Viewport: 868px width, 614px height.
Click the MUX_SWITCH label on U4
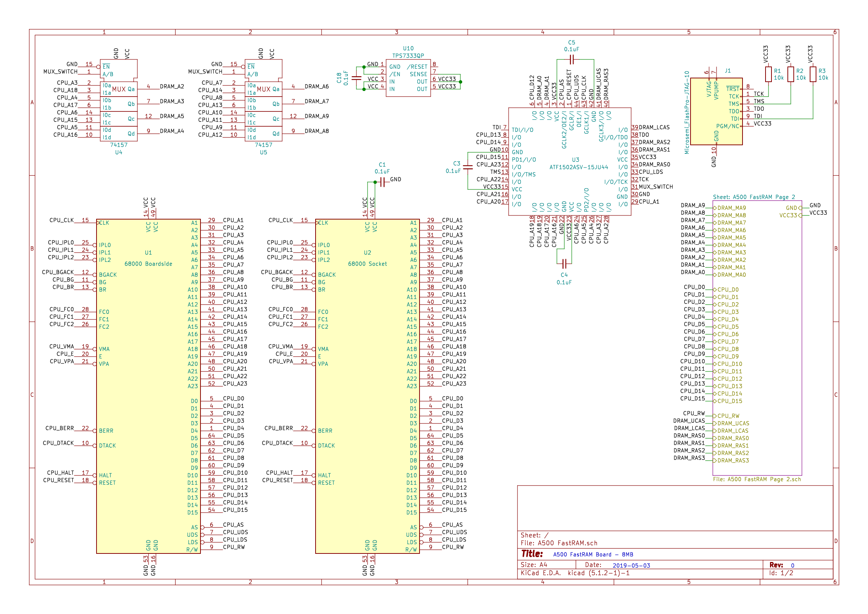(61, 72)
